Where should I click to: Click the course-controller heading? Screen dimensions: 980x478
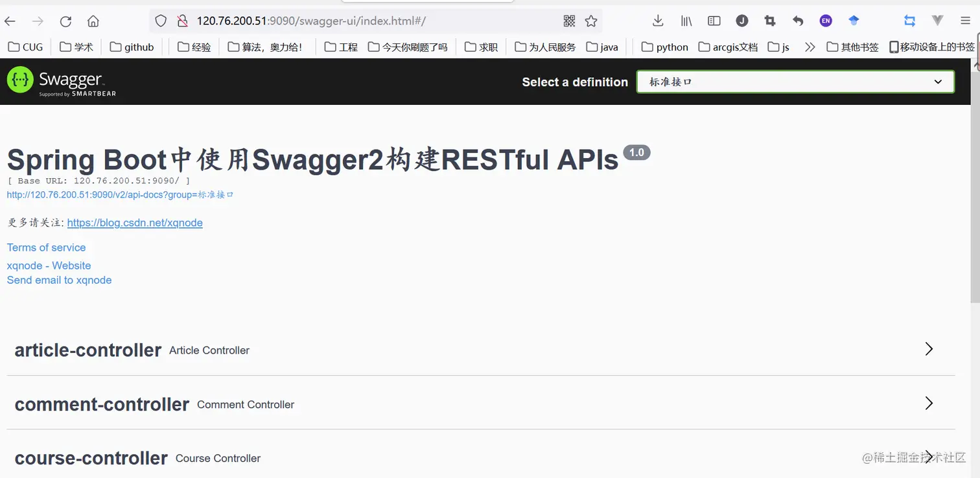point(91,458)
